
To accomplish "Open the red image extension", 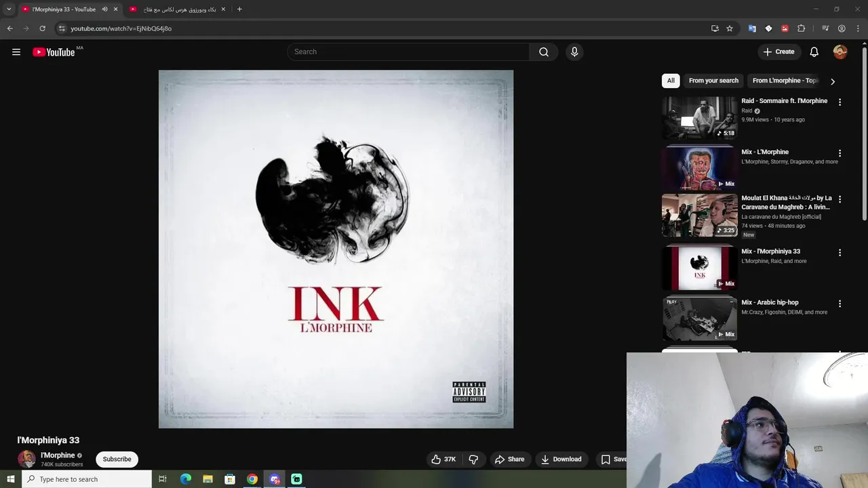I will coord(785,28).
